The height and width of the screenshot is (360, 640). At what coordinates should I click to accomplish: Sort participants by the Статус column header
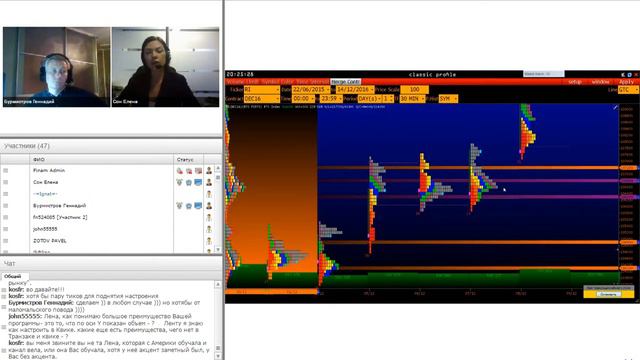coord(188,160)
